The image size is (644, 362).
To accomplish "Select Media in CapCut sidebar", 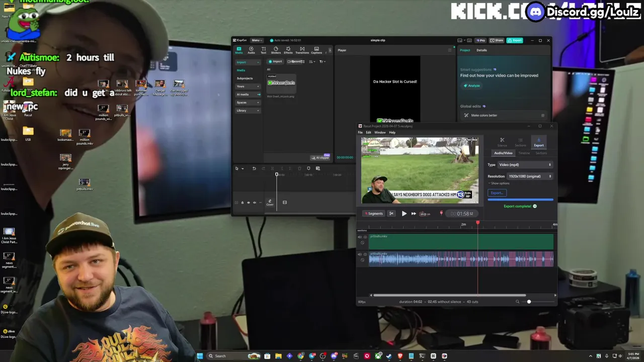I will point(241,70).
